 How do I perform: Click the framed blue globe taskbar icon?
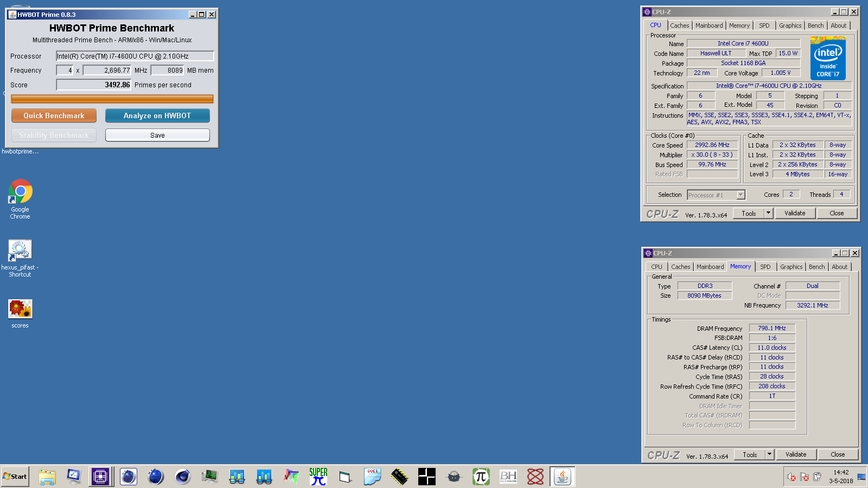(129, 477)
